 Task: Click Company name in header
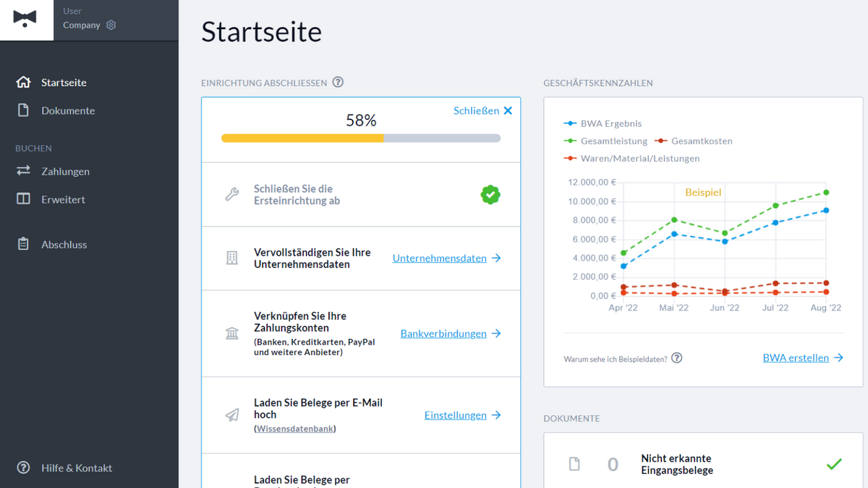coord(81,25)
